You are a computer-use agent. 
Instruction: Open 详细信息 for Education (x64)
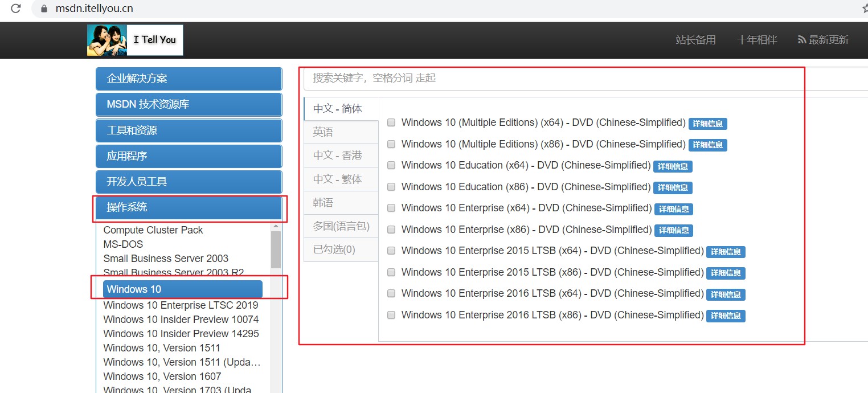673,166
